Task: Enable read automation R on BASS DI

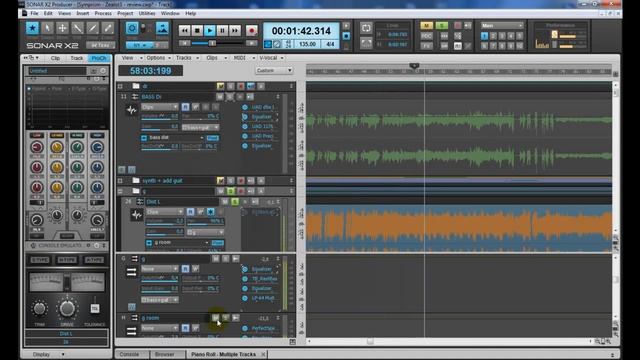Action: click(185, 107)
